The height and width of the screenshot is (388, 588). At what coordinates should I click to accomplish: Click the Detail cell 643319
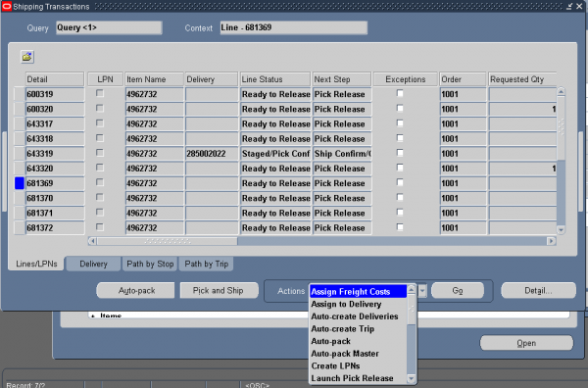(x=55, y=154)
